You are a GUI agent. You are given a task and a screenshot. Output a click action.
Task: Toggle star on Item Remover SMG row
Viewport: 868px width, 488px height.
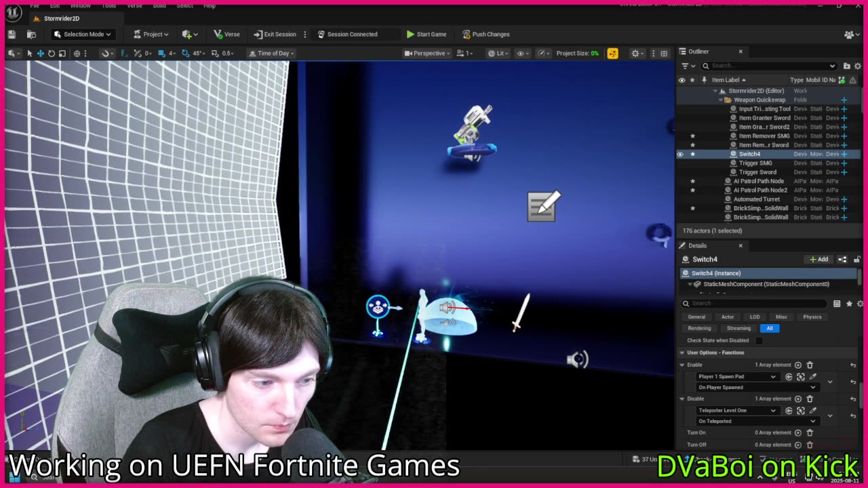tap(692, 136)
